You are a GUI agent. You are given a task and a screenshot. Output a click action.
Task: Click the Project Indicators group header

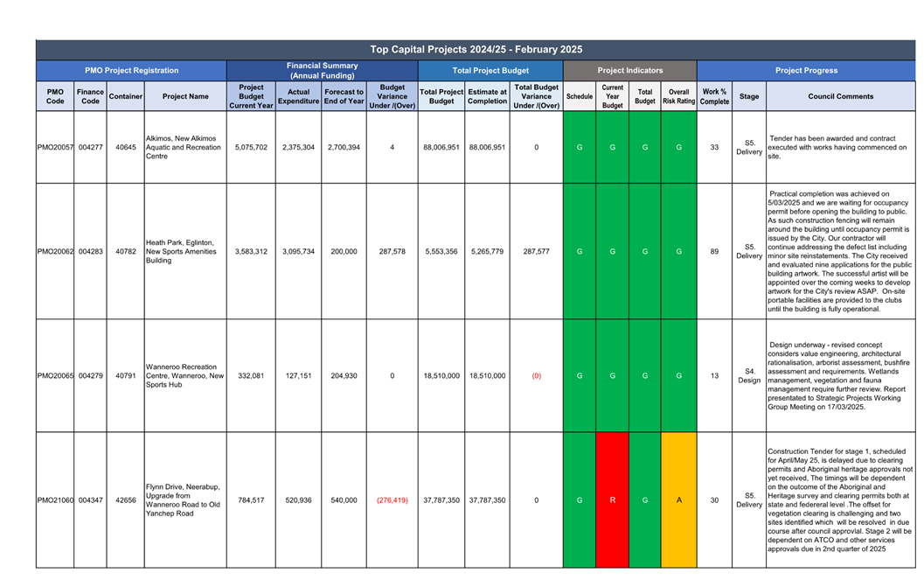pyautogui.click(x=629, y=71)
